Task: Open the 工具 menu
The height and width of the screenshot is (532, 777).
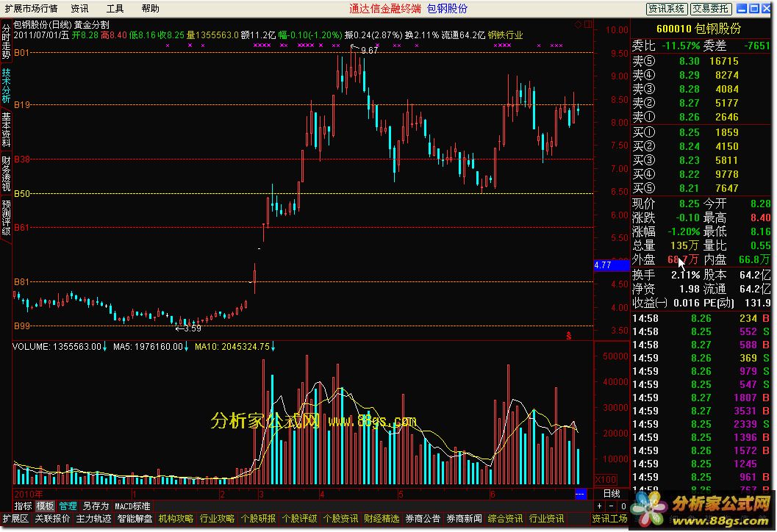Action: (115, 8)
